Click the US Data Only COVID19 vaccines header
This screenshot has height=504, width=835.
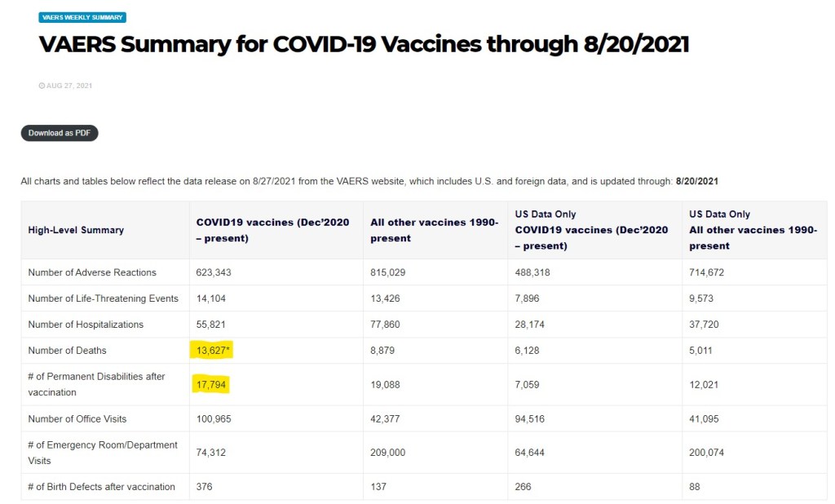point(591,230)
